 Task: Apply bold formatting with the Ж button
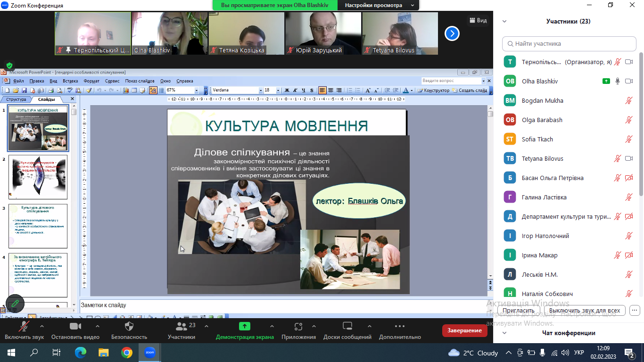[287, 90]
